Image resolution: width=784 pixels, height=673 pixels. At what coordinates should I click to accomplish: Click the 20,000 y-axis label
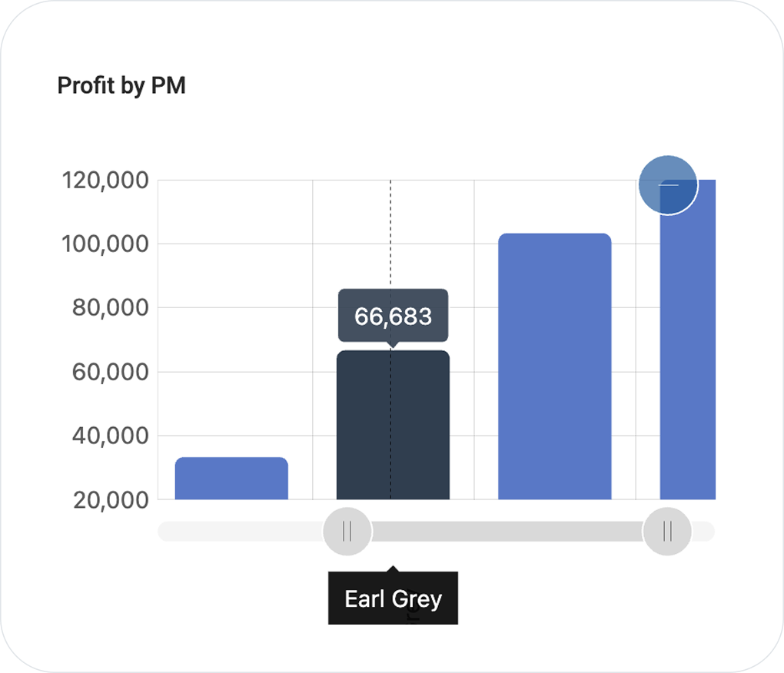pyautogui.click(x=110, y=500)
